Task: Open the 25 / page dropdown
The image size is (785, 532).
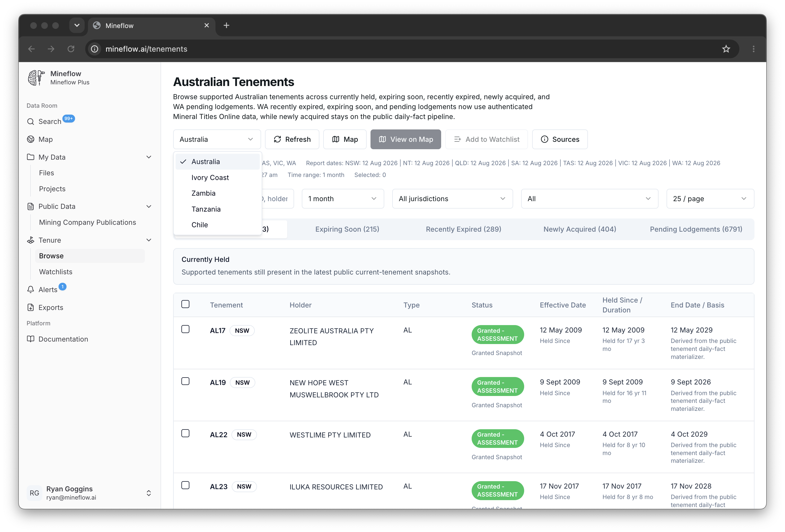Action: click(x=710, y=199)
